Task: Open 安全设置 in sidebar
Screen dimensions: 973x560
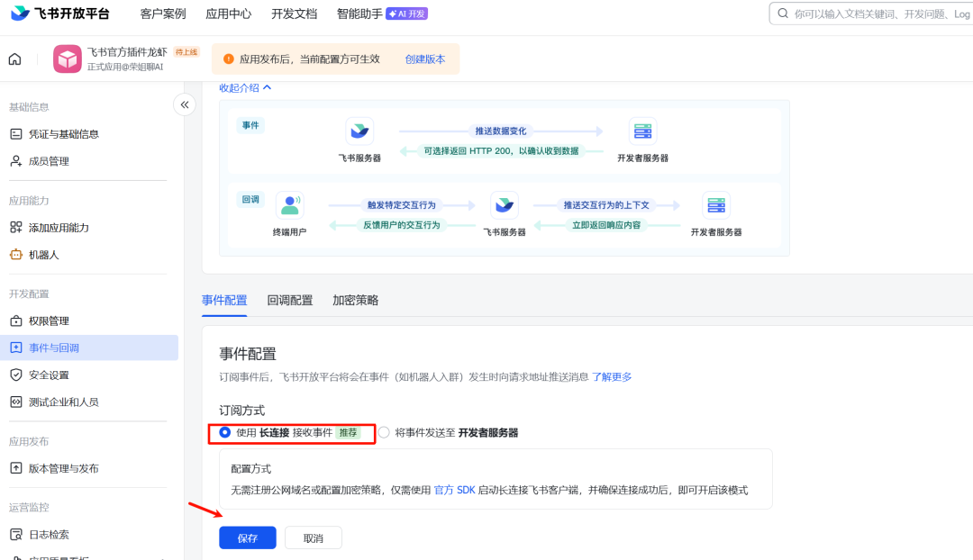Action: coord(49,375)
